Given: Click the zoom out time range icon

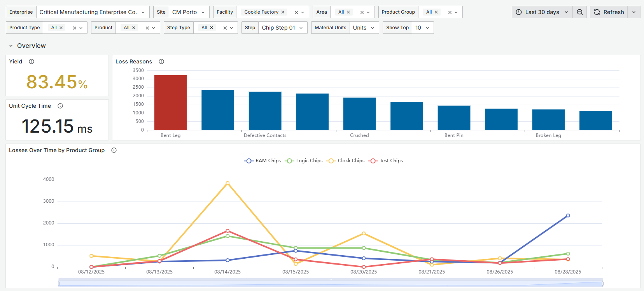Looking at the screenshot, I should (579, 12).
